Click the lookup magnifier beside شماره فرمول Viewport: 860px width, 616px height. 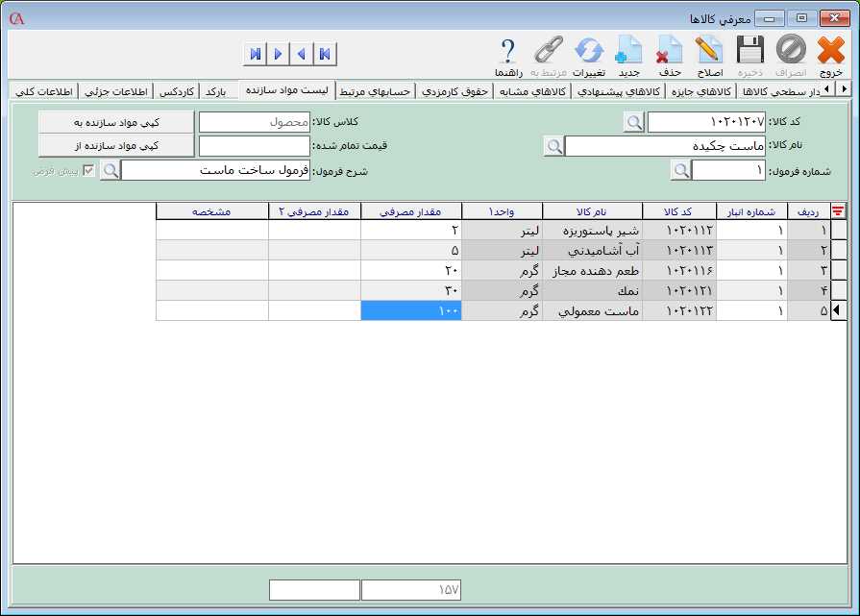(680, 170)
